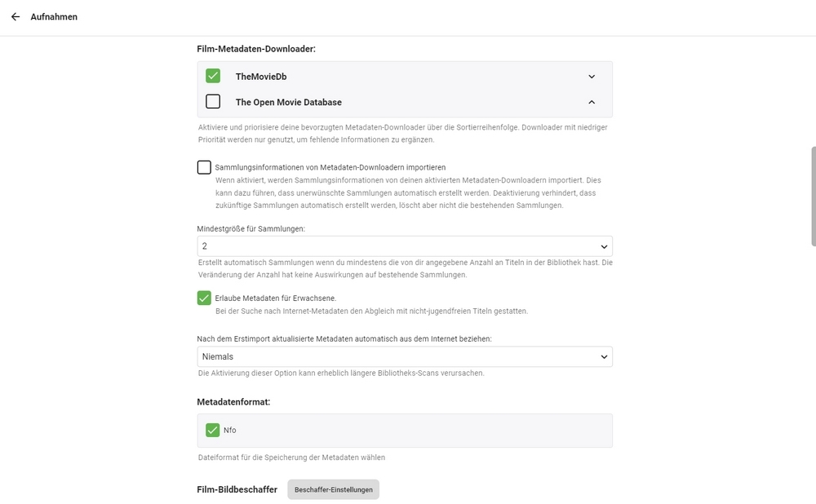The image size is (816, 504).
Task: Click the back arrow icon
Action: pyautogui.click(x=15, y=16)
